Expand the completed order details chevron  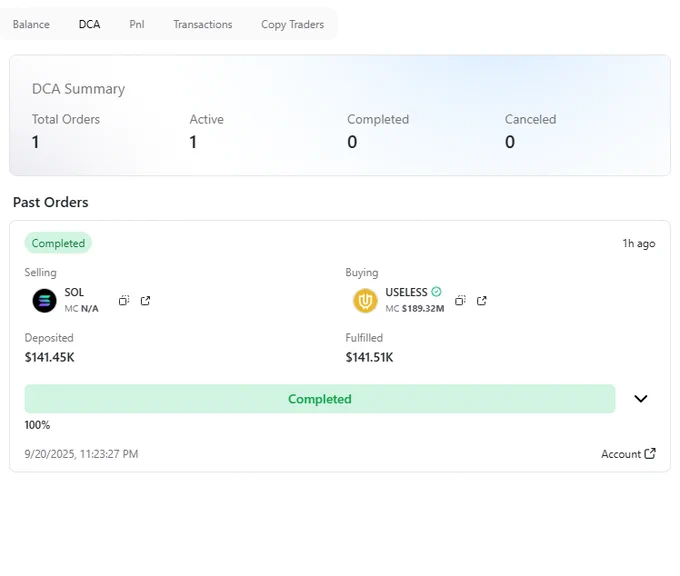pos(641,399)
